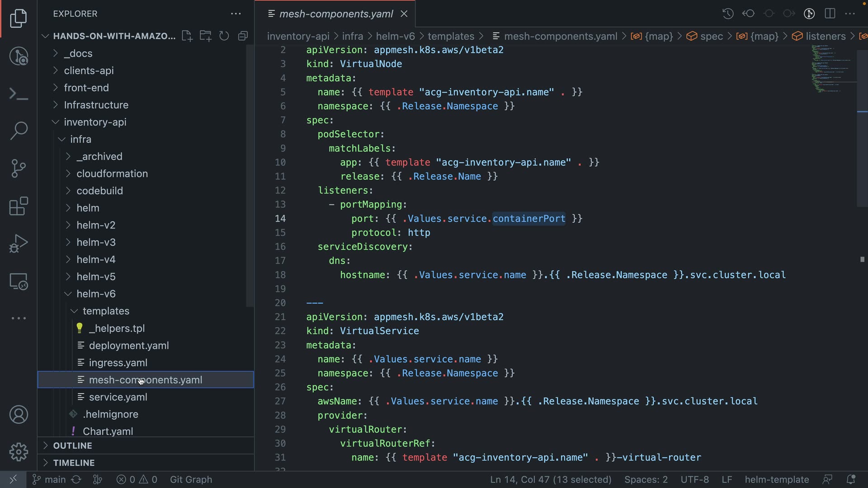Open Source Control view icon

coord(19,169)
